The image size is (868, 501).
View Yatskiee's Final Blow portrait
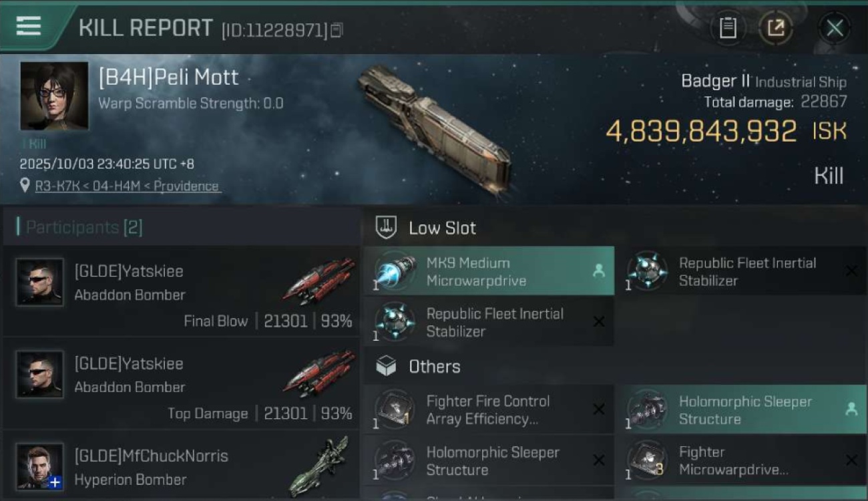(x=40, y=283)
